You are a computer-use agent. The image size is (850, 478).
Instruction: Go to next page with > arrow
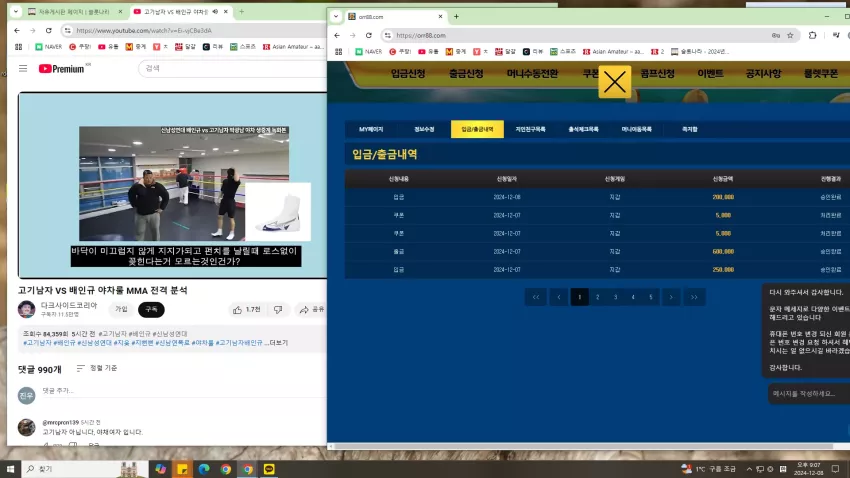[671, 297]
